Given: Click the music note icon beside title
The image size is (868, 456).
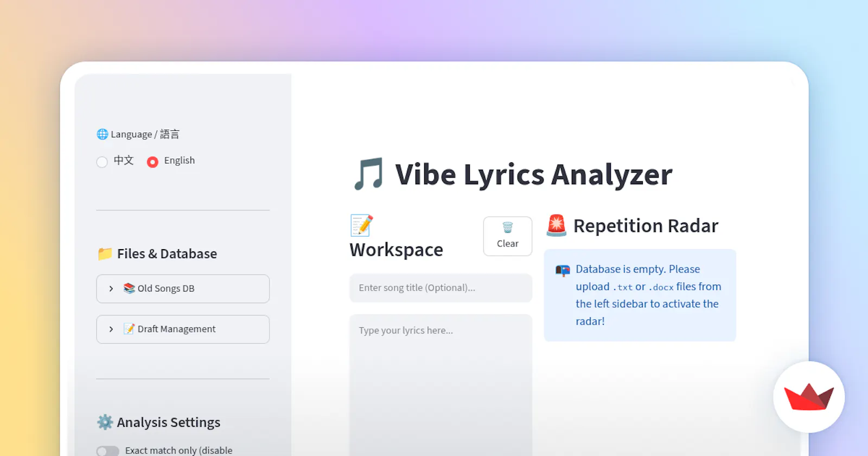Looking at the screenshot, I should pyautogui.click(x=368, y=174).
